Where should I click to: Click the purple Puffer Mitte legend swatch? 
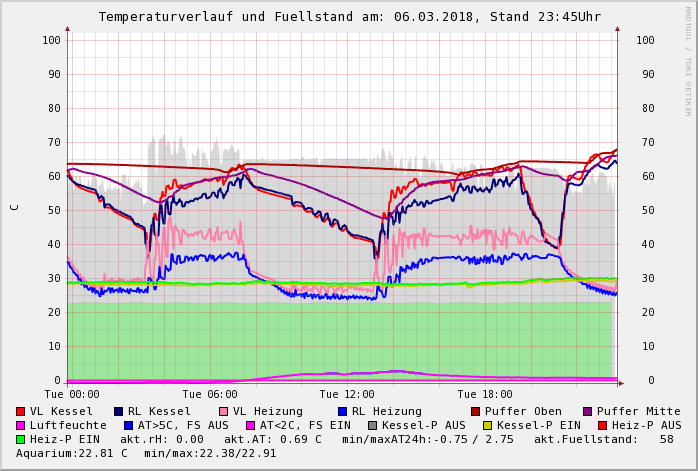click(x=587, y=411)
